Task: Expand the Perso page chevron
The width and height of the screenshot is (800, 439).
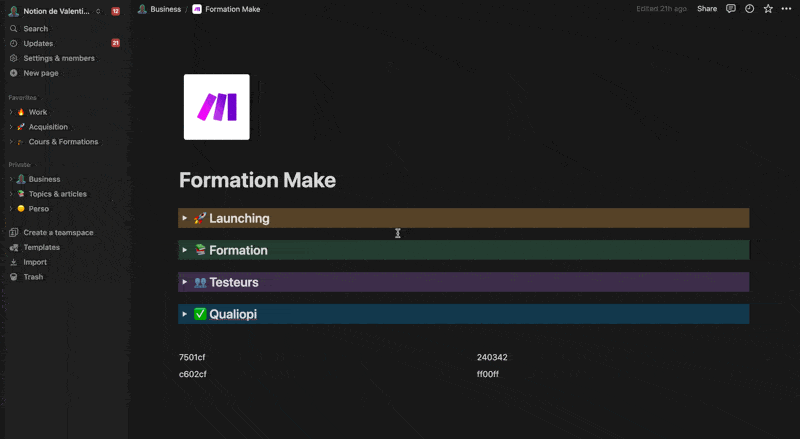Action: click(x=11, y=209)
